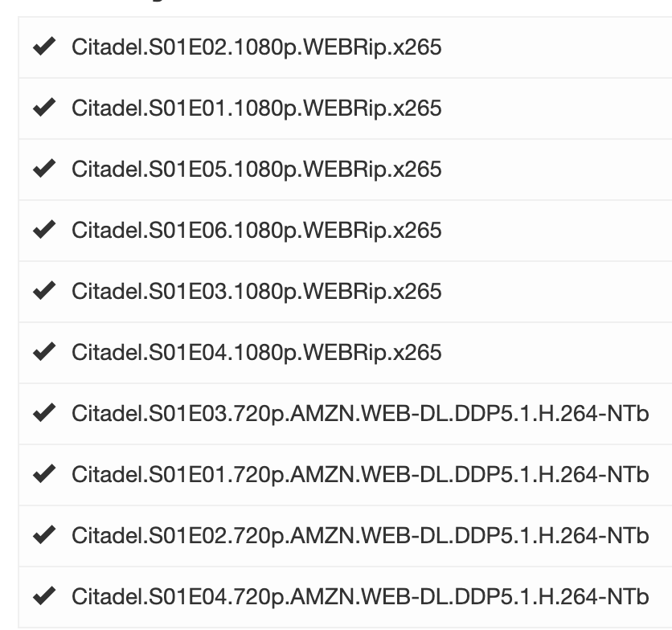Open Citadel.S01E02.1080p.WEBRip.x265 entry

pos(256,47)
